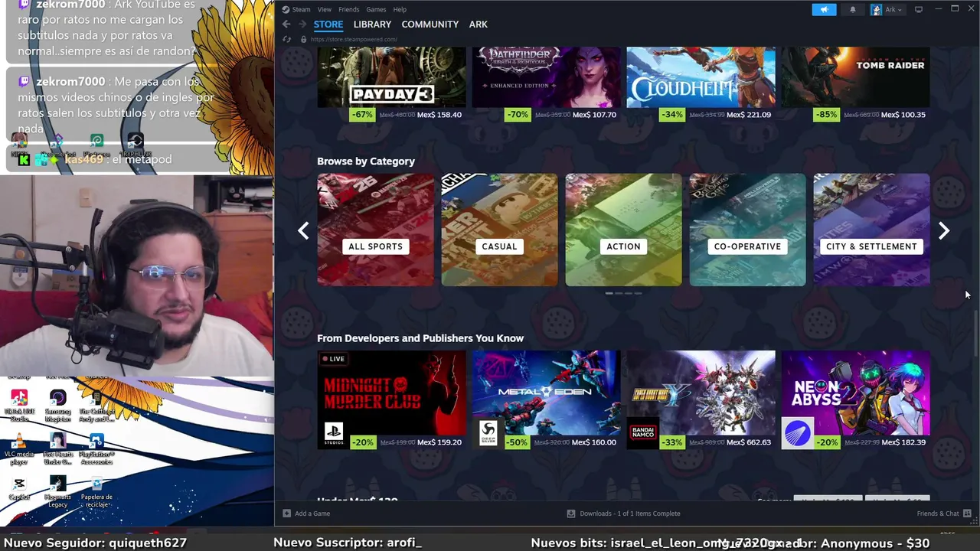Click Neon Abyss 2 publisher logo
This screenshot has height=551, width=980.
(x=798, y=434)
